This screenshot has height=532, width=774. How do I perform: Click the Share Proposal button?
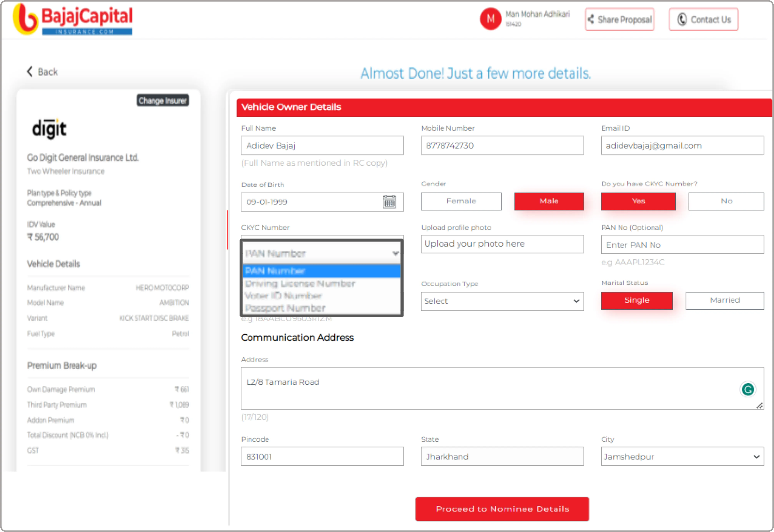pos(620,19)
